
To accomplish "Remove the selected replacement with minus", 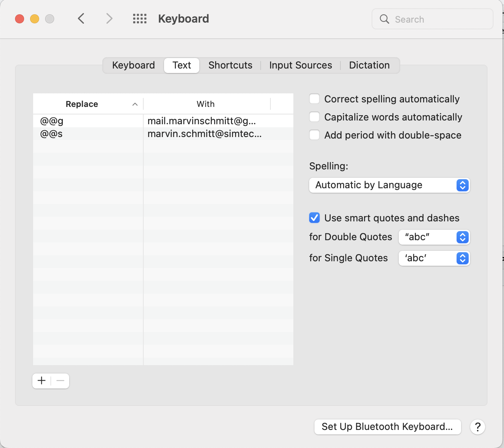I will (x=60, y=381).
